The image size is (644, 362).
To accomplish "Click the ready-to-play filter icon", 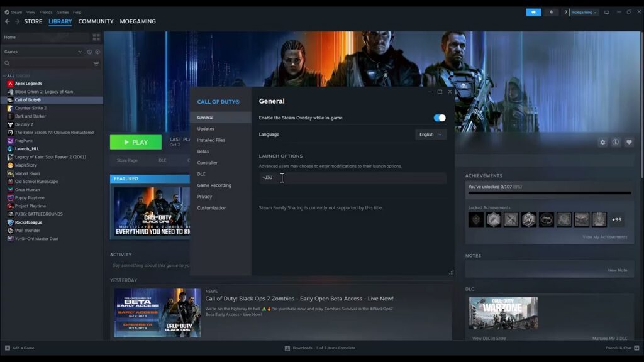I will pos(97,52).
